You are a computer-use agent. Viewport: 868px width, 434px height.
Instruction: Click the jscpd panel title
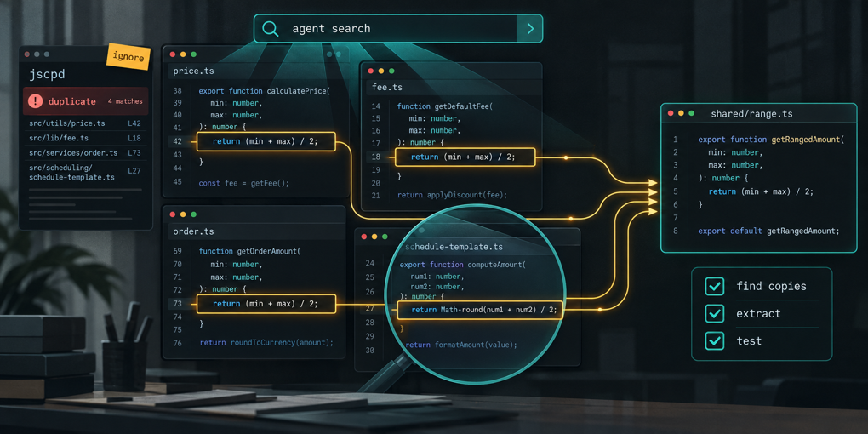tap(47, 73)
